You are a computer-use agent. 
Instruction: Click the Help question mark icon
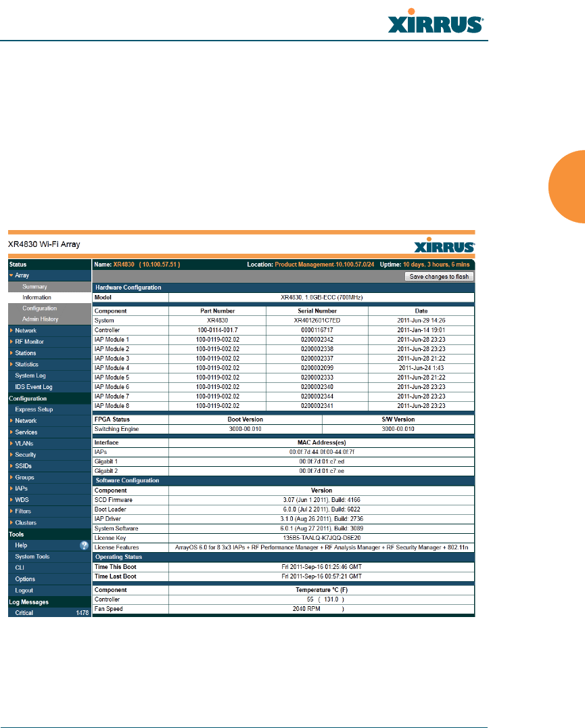84,545
